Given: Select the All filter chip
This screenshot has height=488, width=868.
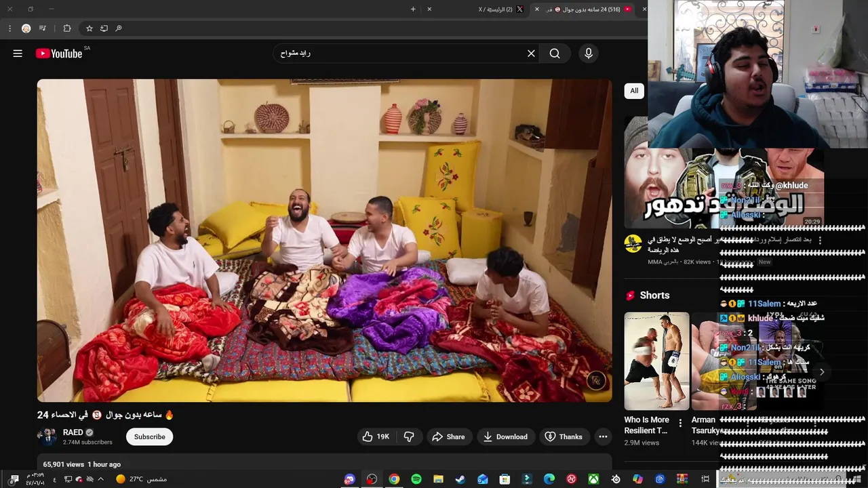Looking at the screenshot, I should click(634, 91).
